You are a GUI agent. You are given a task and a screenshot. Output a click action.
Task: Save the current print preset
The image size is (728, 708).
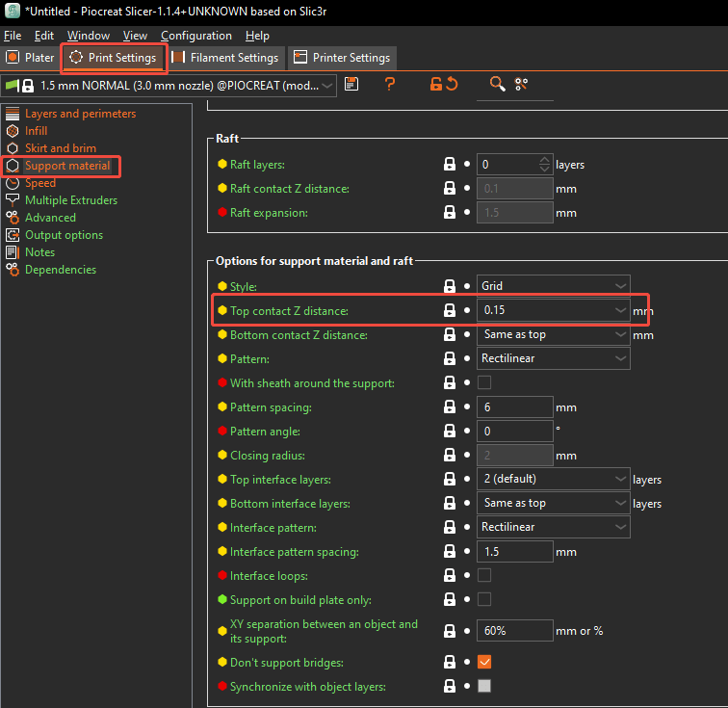tap(351, 84)
